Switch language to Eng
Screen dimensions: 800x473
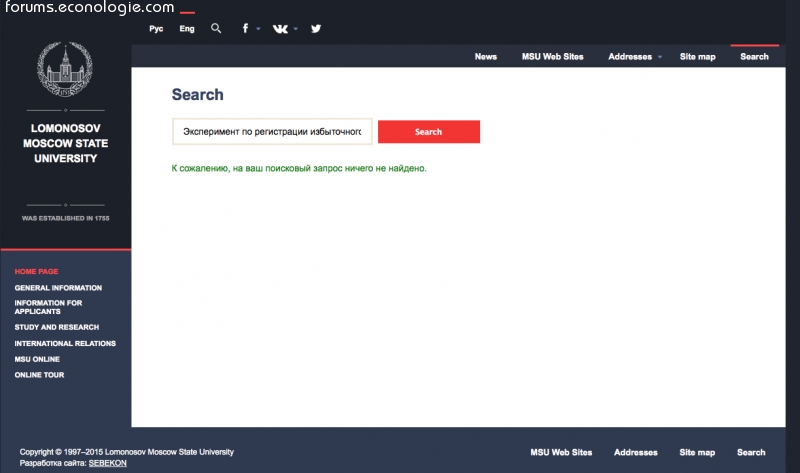[187, 29]
